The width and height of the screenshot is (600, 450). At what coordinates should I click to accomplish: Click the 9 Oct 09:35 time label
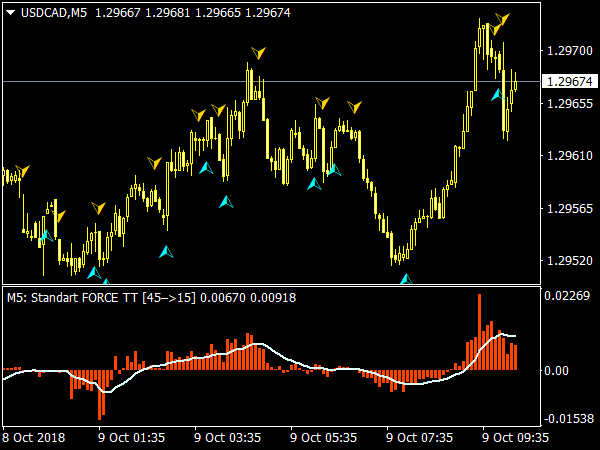click(515, 437)
